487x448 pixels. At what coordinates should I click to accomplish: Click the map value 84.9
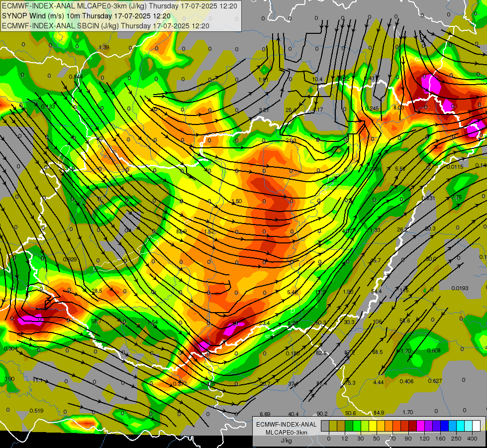pyautogui.click(x=379, y=413)
